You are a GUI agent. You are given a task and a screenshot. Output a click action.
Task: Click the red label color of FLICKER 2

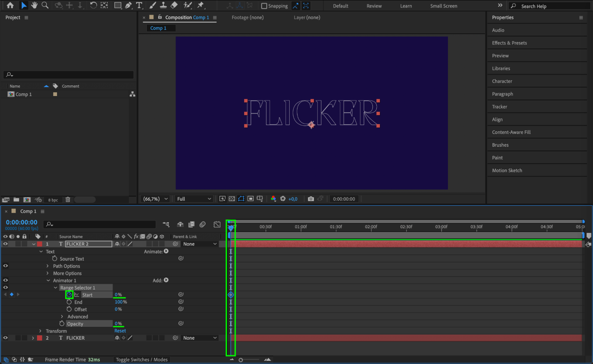pos(40,244)
